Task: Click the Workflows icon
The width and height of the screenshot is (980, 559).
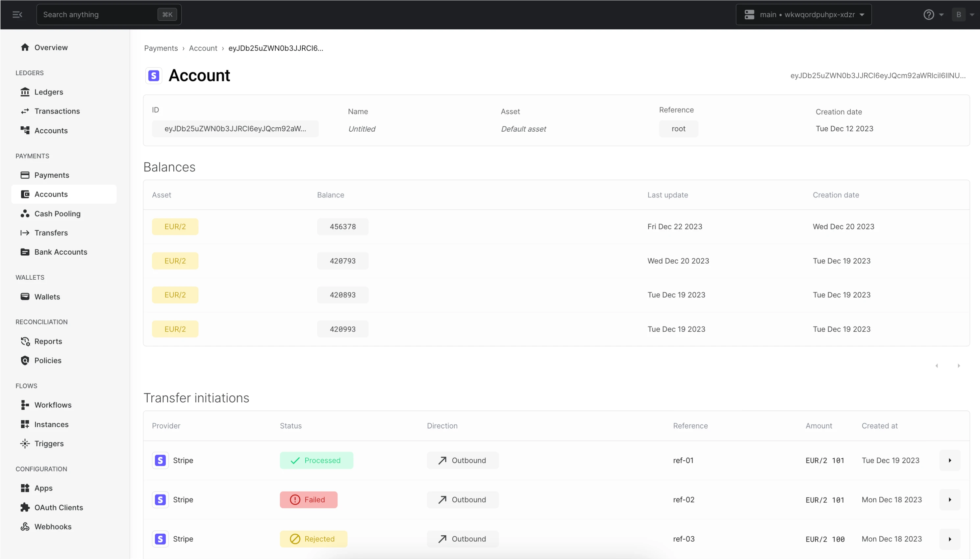Action: pos(25,405)
